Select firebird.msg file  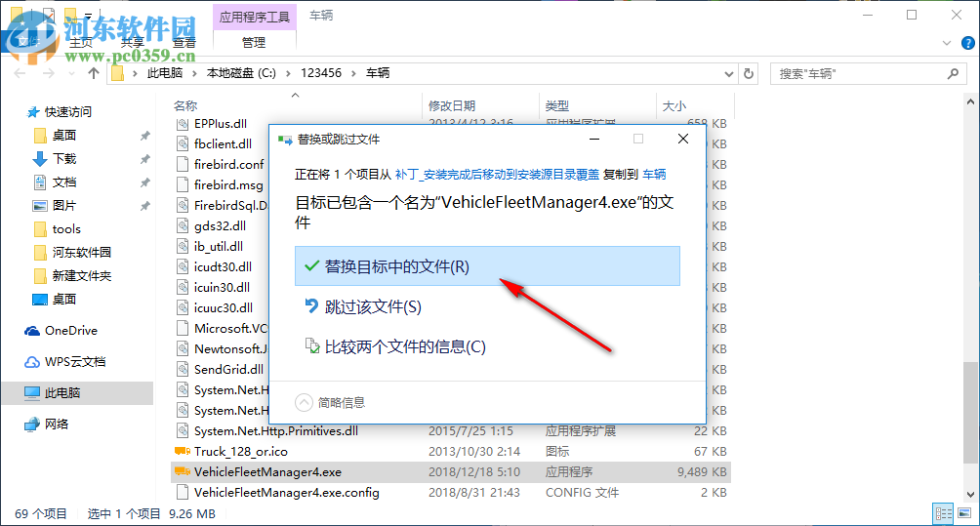(228, 184)
